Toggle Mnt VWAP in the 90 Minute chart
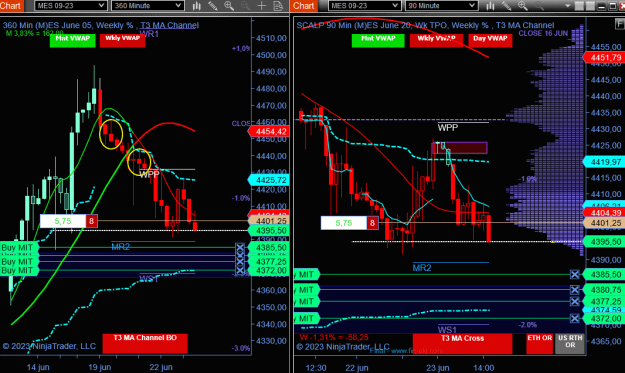625x373 pixels. click(378, 40)
